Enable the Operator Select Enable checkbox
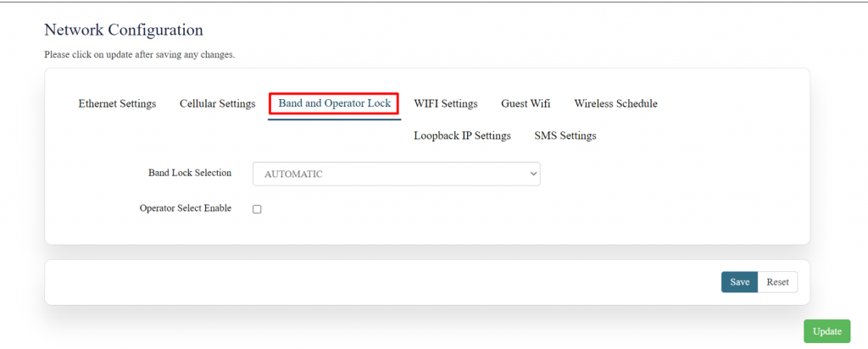Screen dimensions: 868x349 257,209
